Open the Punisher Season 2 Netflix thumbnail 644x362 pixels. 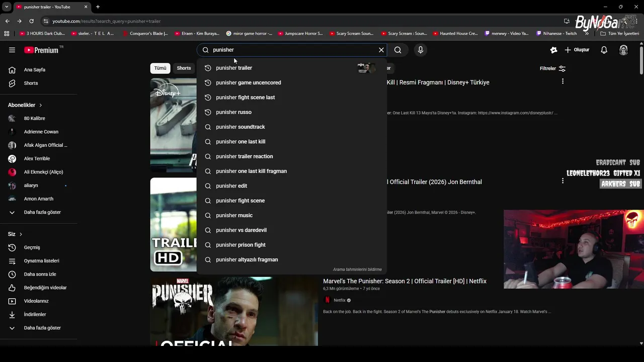pos(234,311)
